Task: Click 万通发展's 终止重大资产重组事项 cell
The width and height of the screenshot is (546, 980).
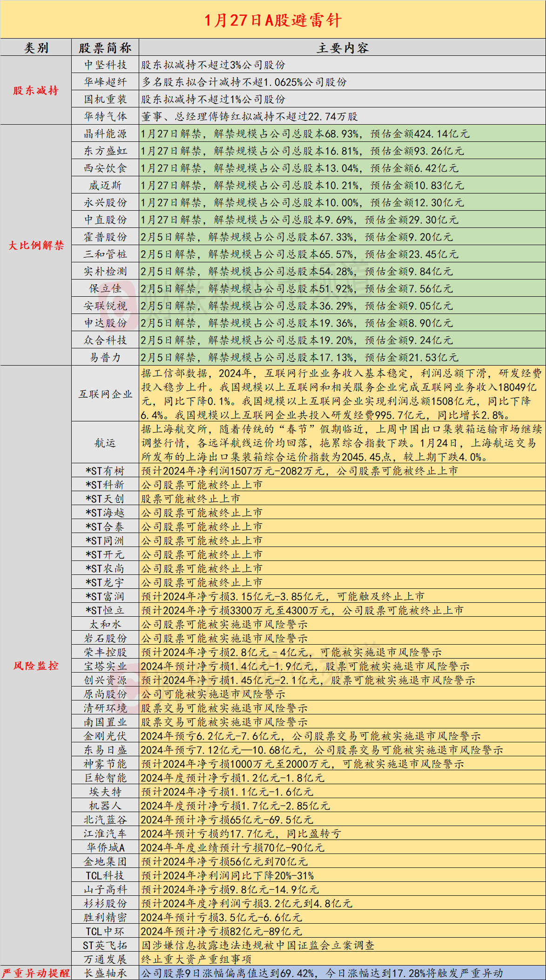Action: point(342,959)
